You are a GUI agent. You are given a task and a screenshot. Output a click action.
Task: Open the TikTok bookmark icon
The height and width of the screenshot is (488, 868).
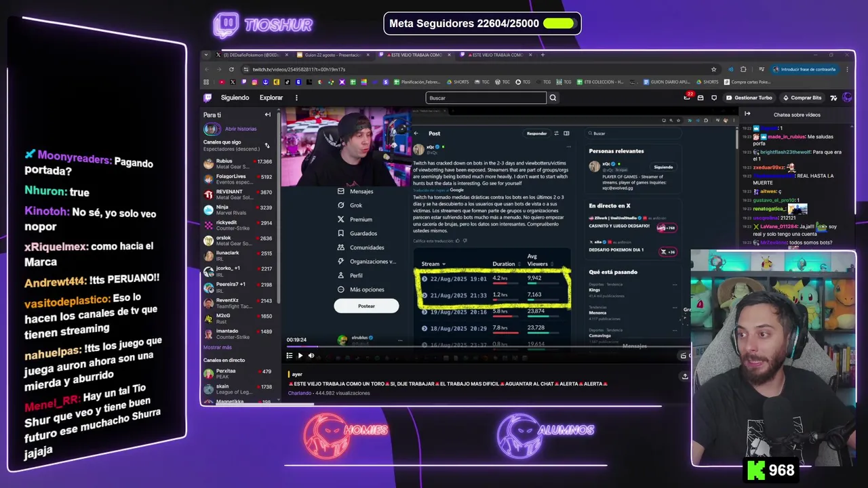coord(287,82)
